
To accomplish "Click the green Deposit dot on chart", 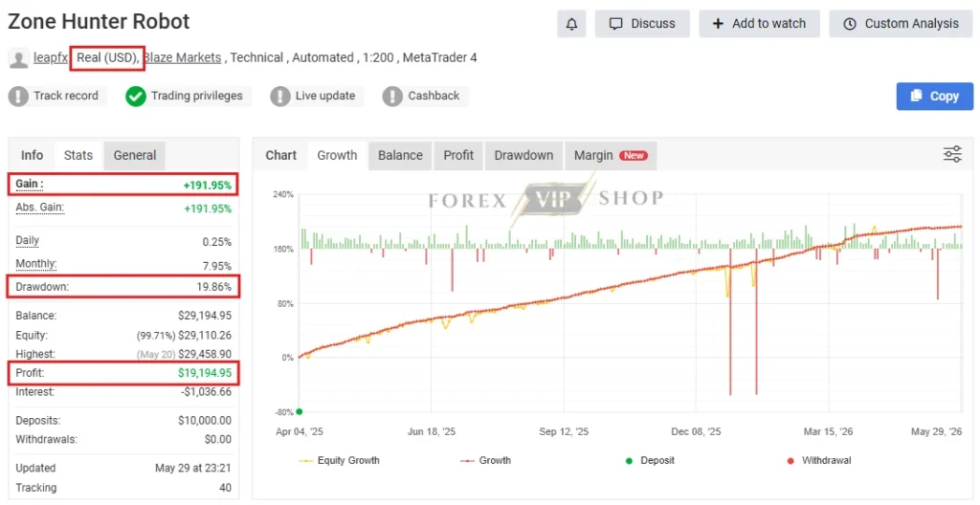I will point(299,411).
